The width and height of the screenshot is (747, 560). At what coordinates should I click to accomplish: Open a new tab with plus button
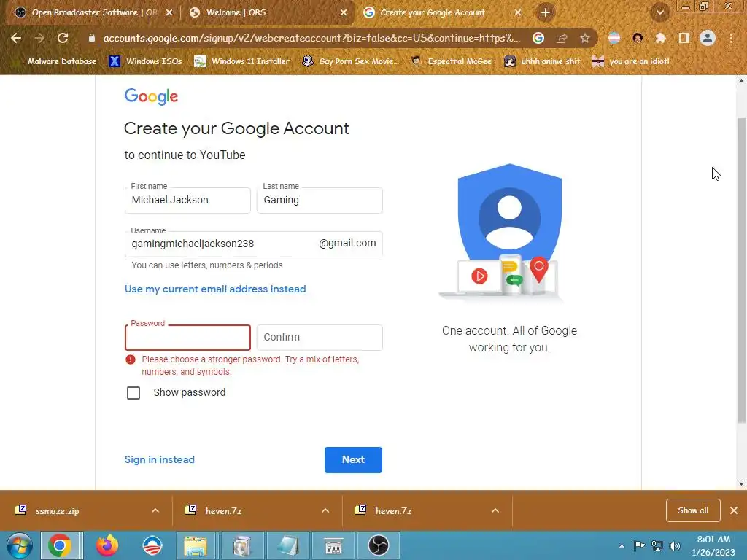(x=546, y=12)
